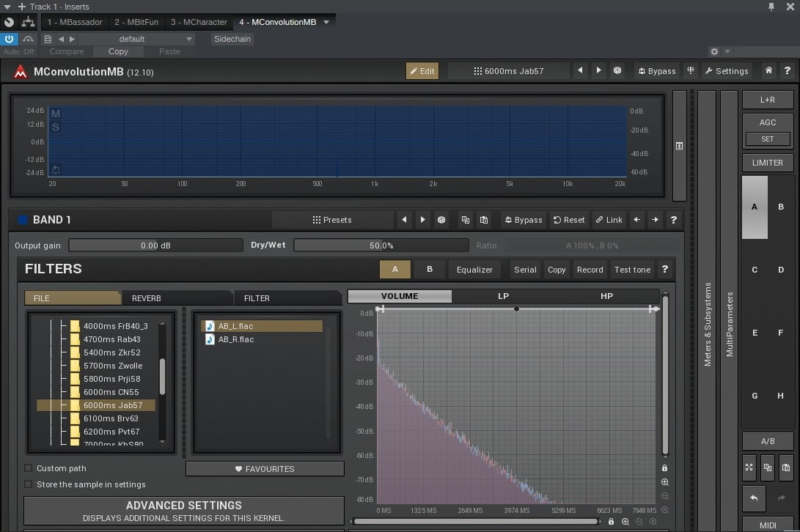Open the FILTER tab
800x532 pixels.
(288, 298)
